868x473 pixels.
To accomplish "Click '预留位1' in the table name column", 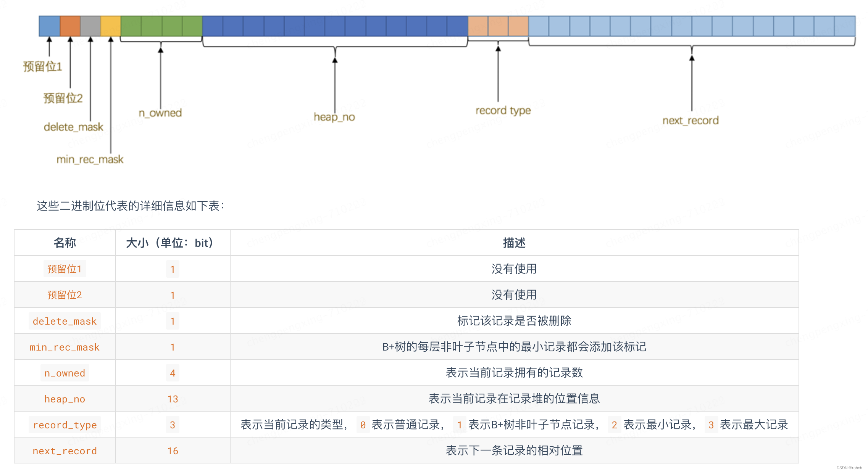I will [x=65, y=269].
